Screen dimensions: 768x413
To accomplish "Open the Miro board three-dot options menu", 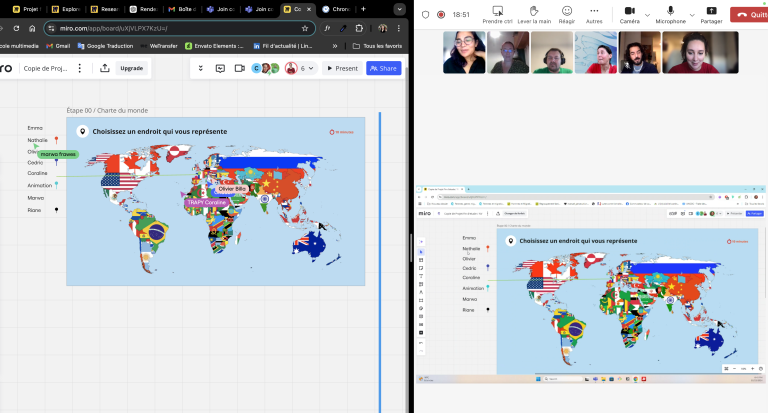I will point(82,68).
